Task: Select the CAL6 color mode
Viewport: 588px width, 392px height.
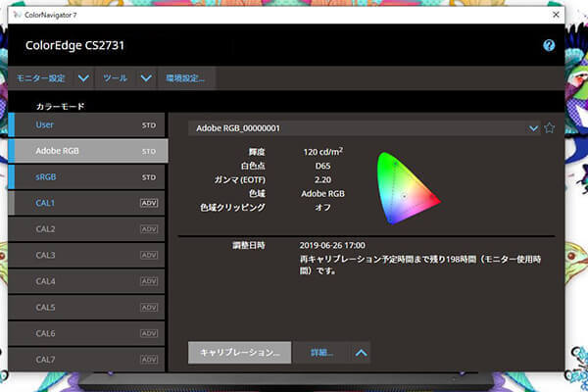Action: [86, 333]
